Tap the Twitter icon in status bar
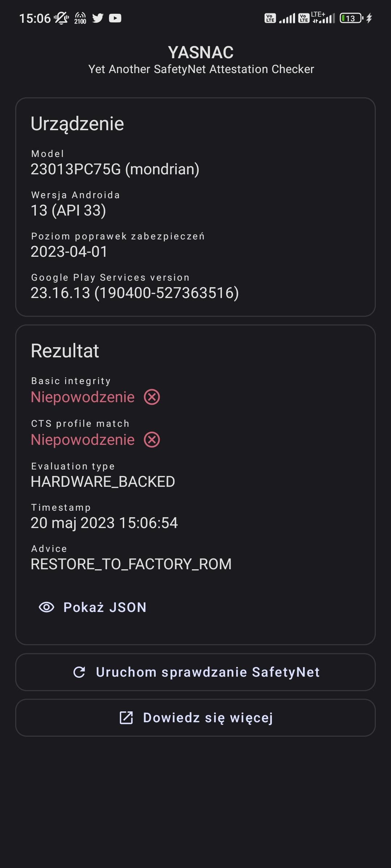This screenshot has height=868, width=391. (x=98, y=18)
